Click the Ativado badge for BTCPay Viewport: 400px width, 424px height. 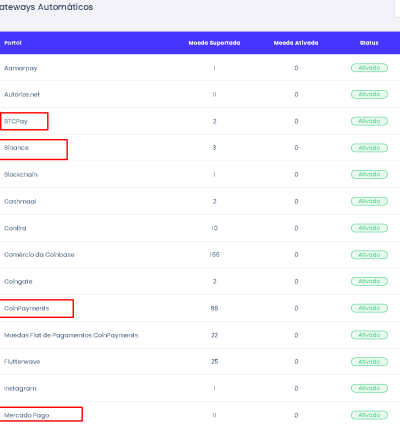369,121
